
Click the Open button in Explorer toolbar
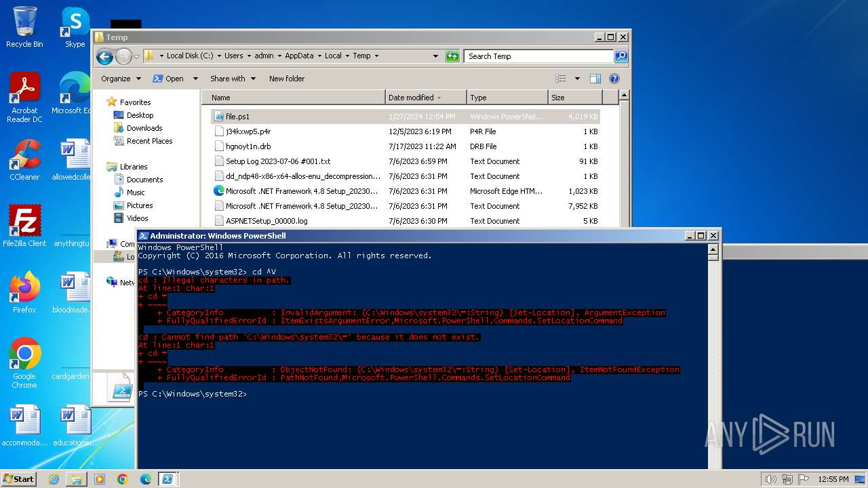[169, 79]
